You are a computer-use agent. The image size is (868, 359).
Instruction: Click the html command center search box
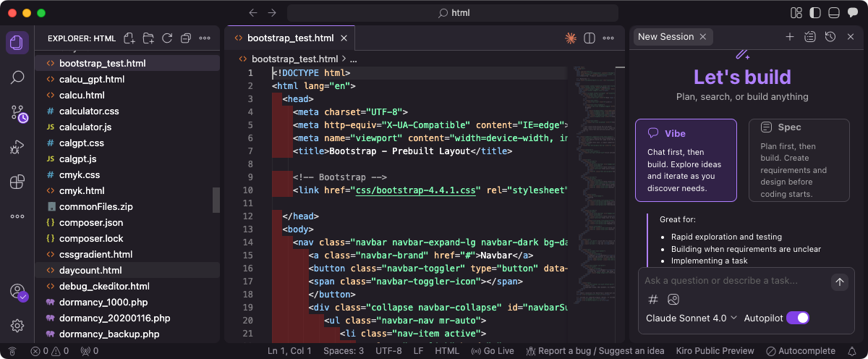tap(453, 13)
